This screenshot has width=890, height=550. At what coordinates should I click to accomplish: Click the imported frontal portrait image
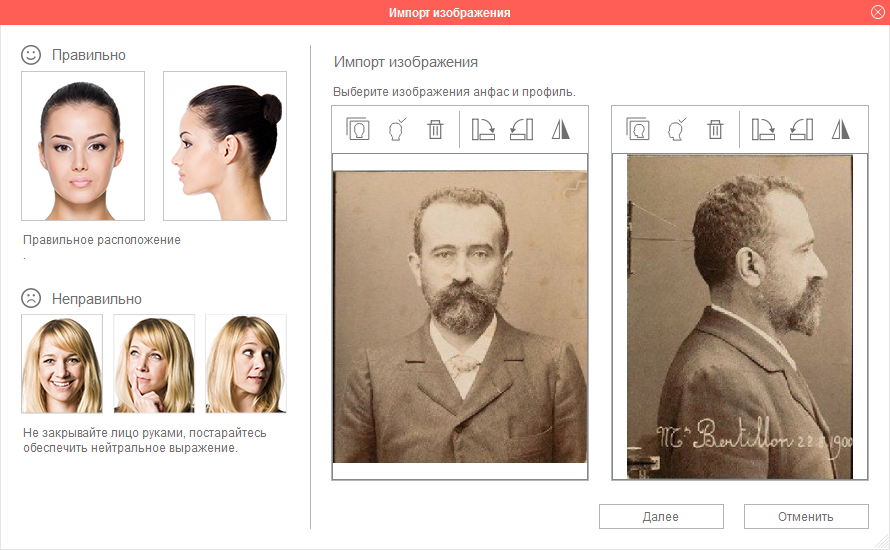click(x=460, y=316)
